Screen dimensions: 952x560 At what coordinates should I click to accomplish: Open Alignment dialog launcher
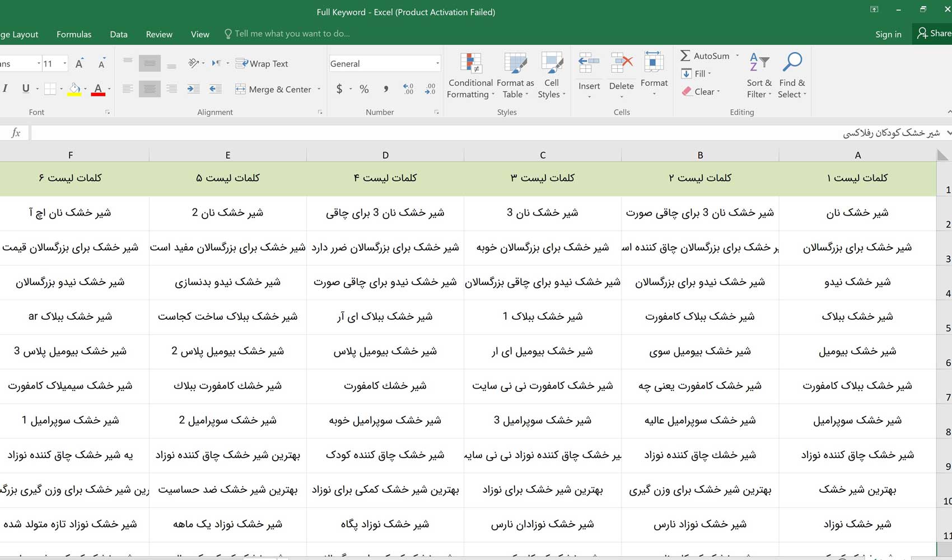[320, 112]
